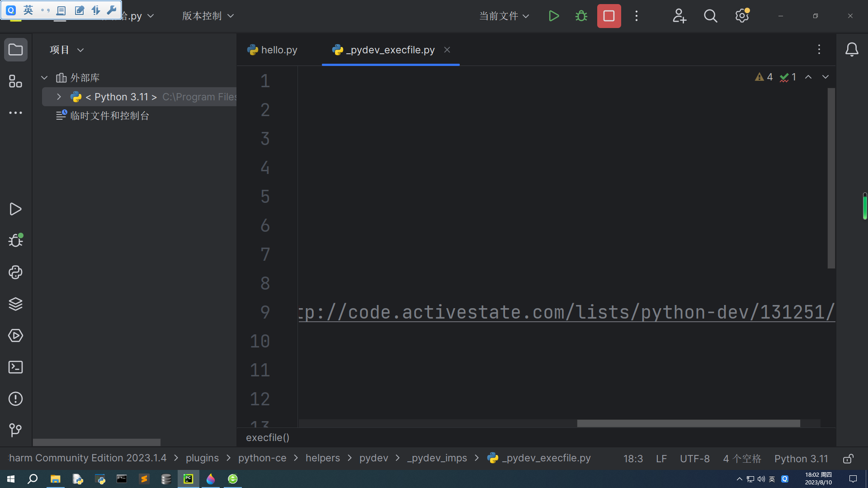The height and width of the screenshot is (488, 868).
Task: Open the LF line separator selector
Action: coord(661,459)
